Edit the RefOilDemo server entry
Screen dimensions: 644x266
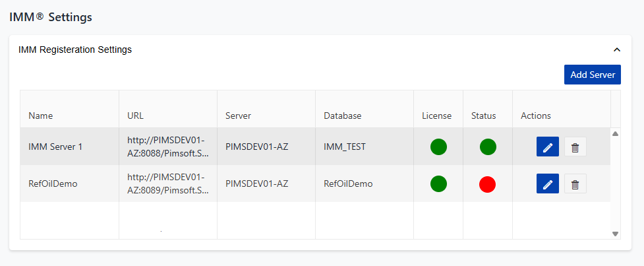point(547,184)
